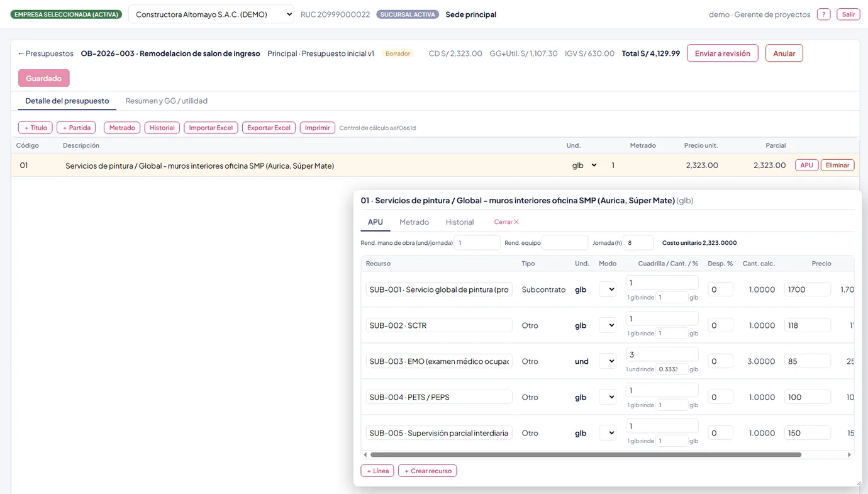Open Modo dropdown for SUB-001 row
Viewport: 868px width, 494px height.
click(608, 289)
